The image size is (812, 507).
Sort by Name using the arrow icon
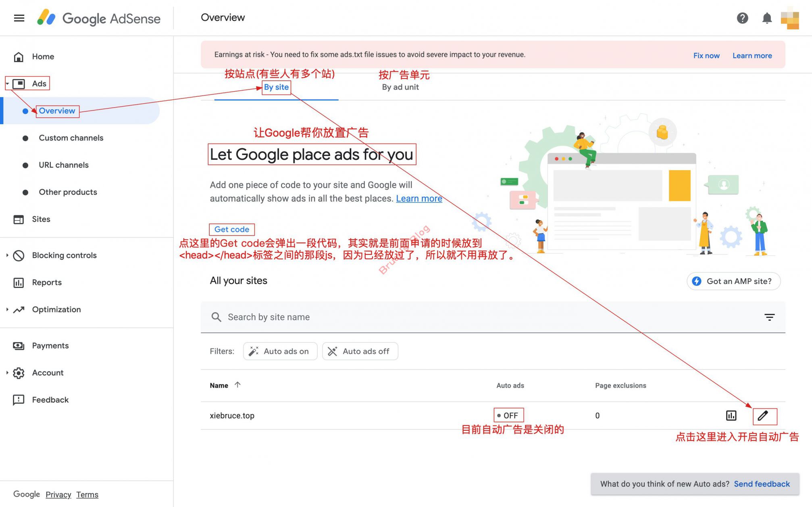tap(237, 385)
